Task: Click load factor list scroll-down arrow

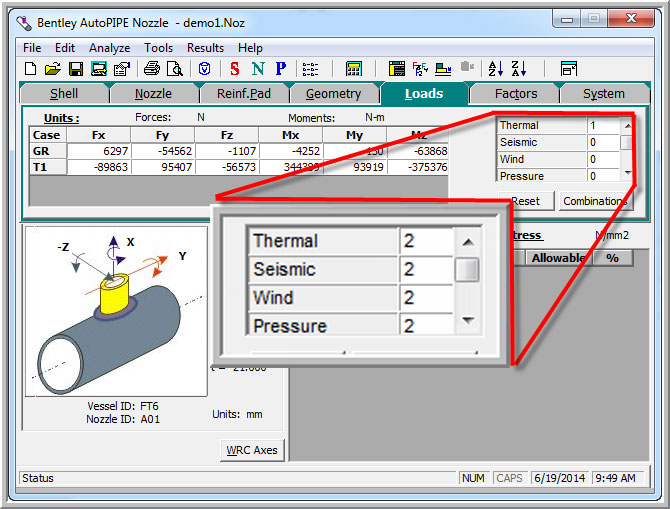Action: pyautogui.click(x=627, y=173)
